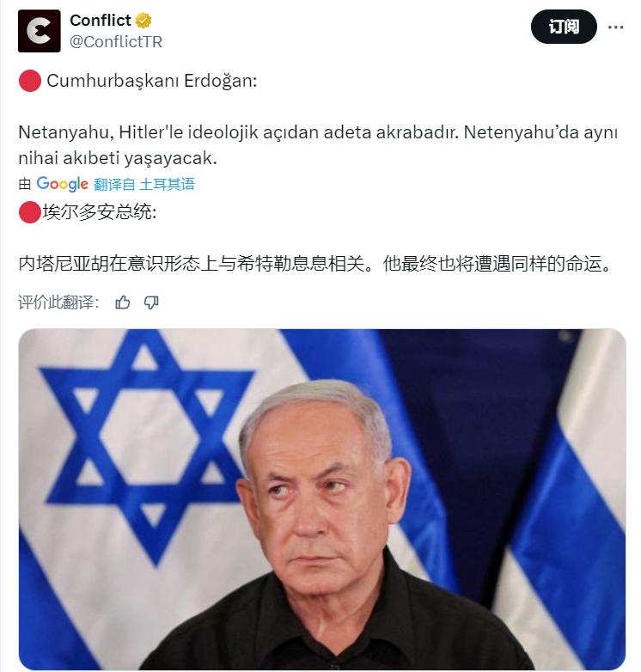Click the 评价此翻译 label
Image resolution: width=641 pixels, height=672 pixels.
click(58, 302)
